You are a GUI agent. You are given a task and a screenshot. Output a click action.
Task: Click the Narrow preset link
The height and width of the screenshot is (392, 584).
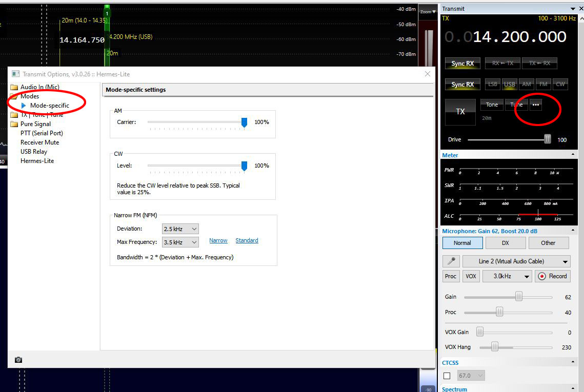pos(218,241)
